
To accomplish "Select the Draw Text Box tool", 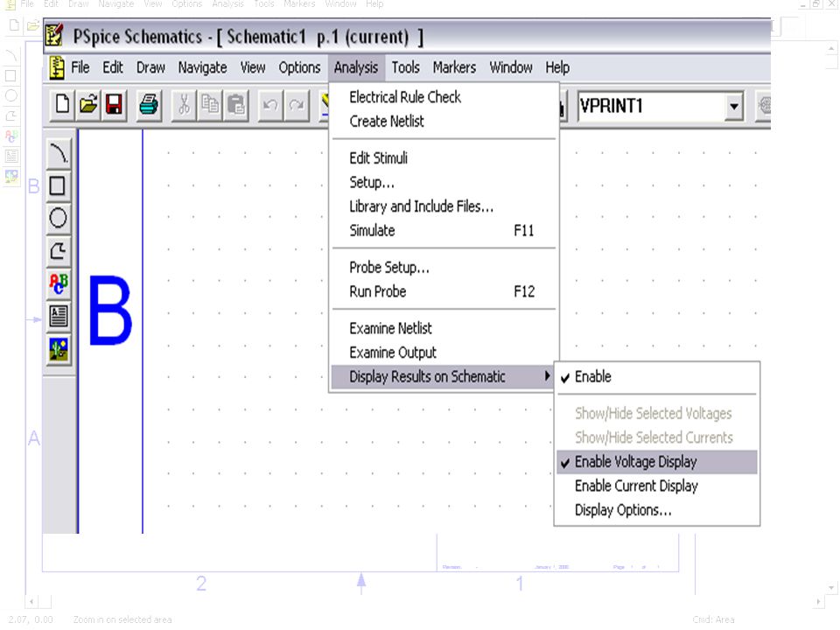I will (x=59, y=317).
